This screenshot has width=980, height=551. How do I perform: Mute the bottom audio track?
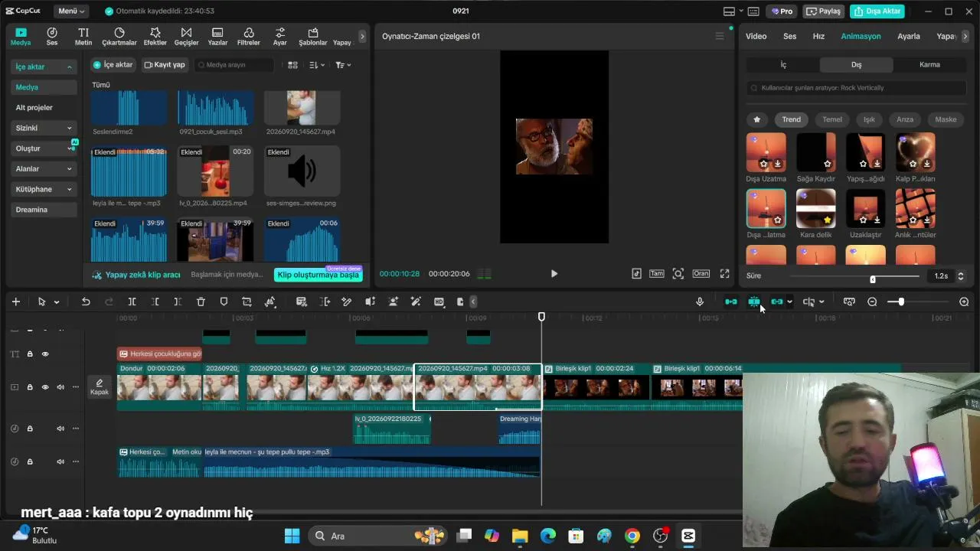(x=60, y=461)
